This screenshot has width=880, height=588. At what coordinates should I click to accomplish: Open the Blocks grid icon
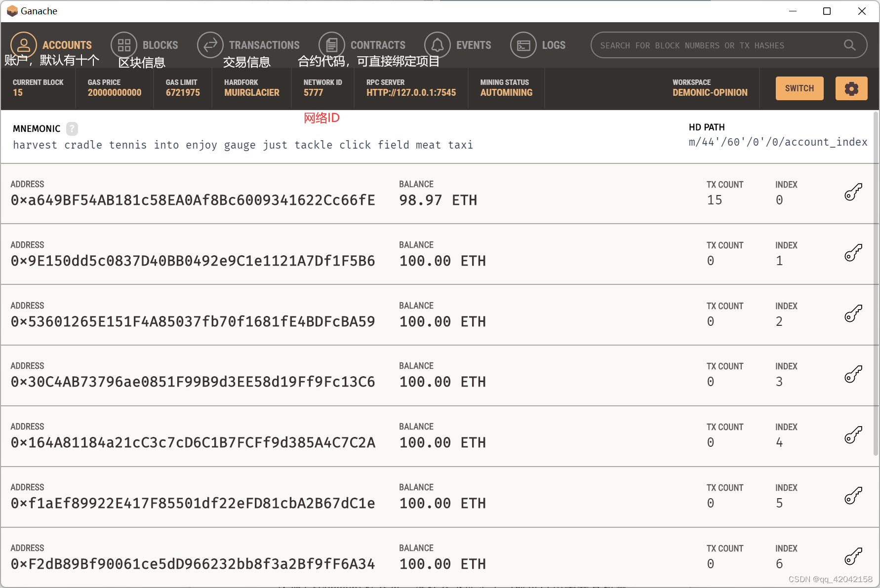coord(124,45)
